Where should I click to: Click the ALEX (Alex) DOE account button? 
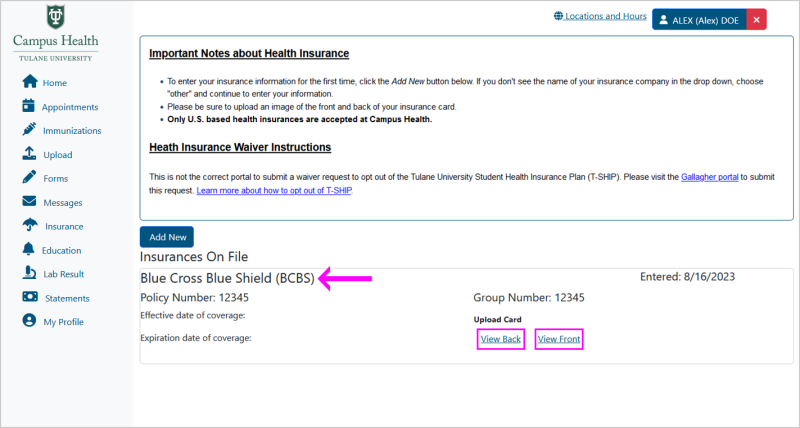(699, 20)
